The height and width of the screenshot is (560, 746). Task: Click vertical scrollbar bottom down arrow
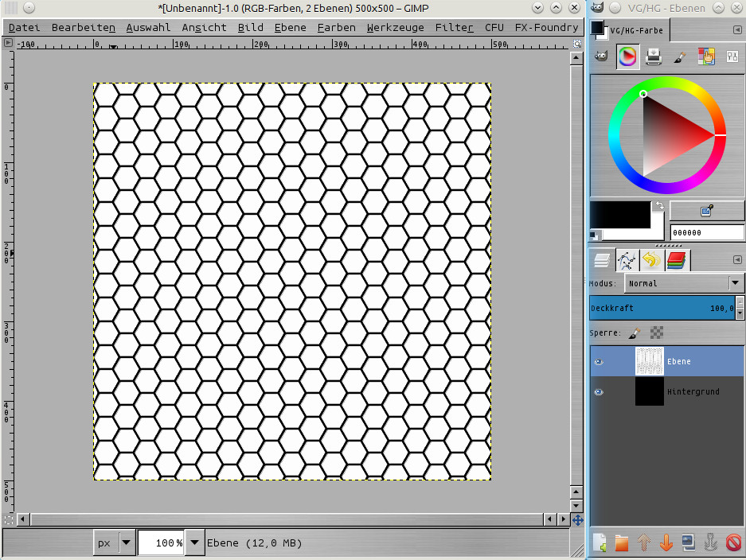576,506
